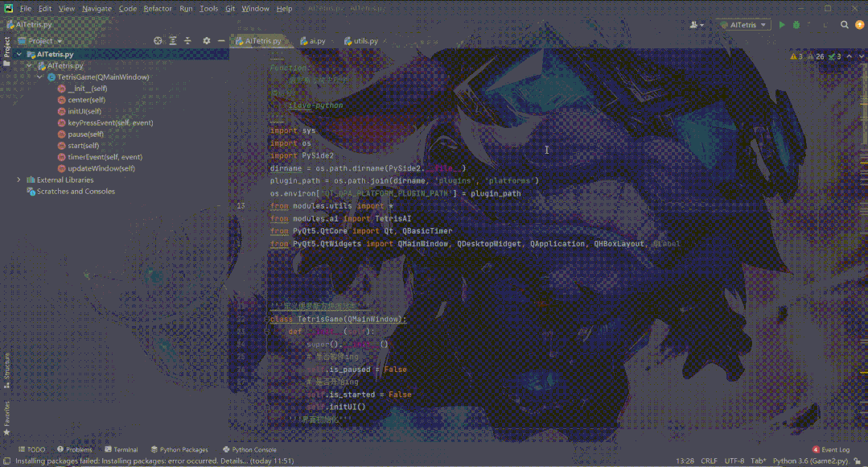868x467 pixels.
Task: Open the Navigate menu
Action: click(x=97, y=9)
